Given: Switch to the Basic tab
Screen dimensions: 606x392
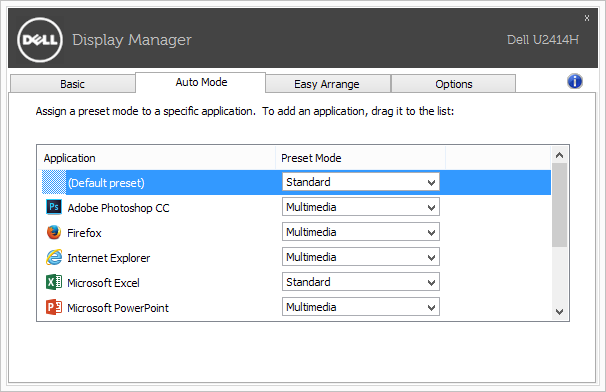Looking at the screenshot, I should coord(72,84).
